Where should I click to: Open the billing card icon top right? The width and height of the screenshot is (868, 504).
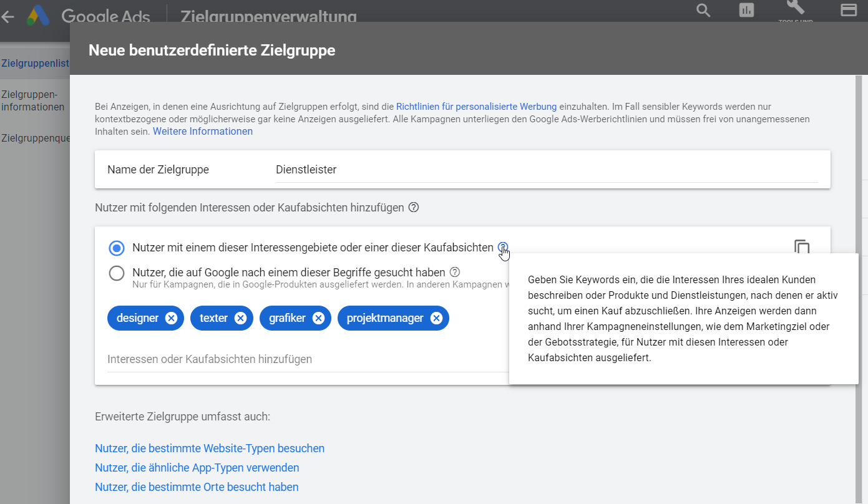click(848, 10)
